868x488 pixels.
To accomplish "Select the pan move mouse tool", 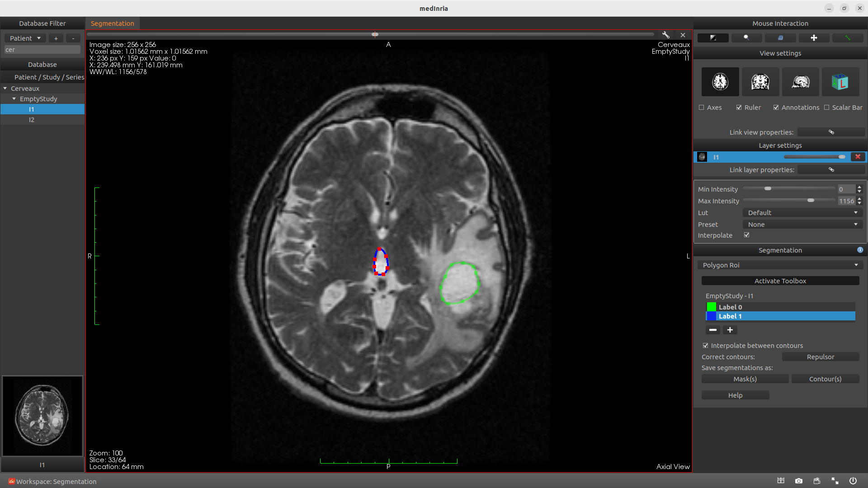I will [814, 38].
